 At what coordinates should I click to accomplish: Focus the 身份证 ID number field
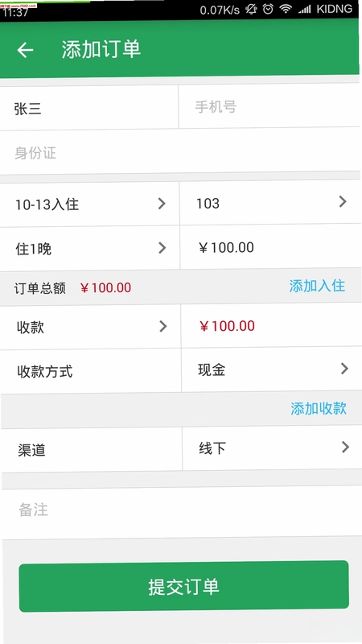180,152
